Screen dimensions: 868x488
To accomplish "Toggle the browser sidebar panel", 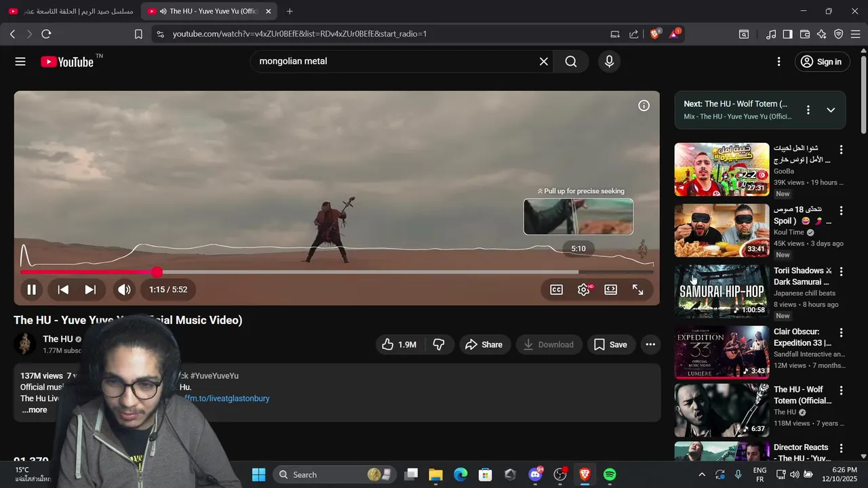I will click(787, 34).
